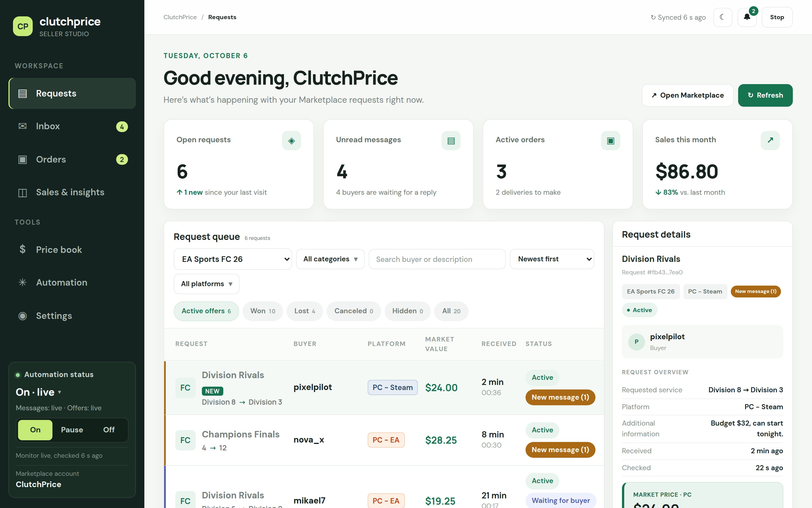Screen dimensions: 812x508
Task: Click the Price book dollar icon
Action: pyautogui.click(x=23, y=249)
